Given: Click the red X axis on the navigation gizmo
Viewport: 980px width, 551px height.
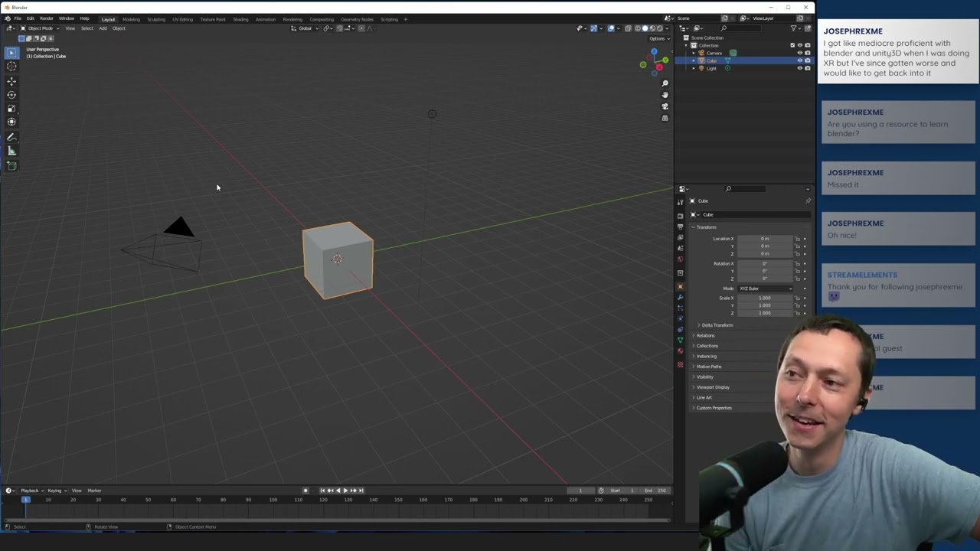Looking at the screenshot, I should (x=658, y=67).
